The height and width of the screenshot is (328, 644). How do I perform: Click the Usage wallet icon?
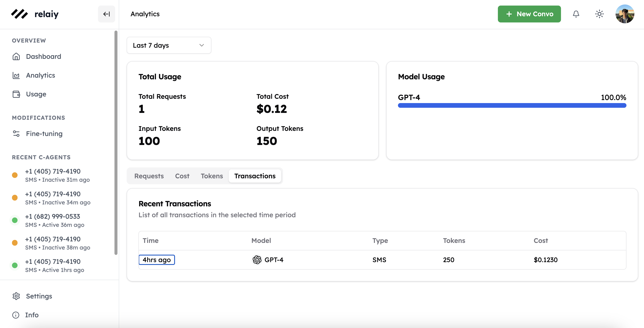point(16,94)
